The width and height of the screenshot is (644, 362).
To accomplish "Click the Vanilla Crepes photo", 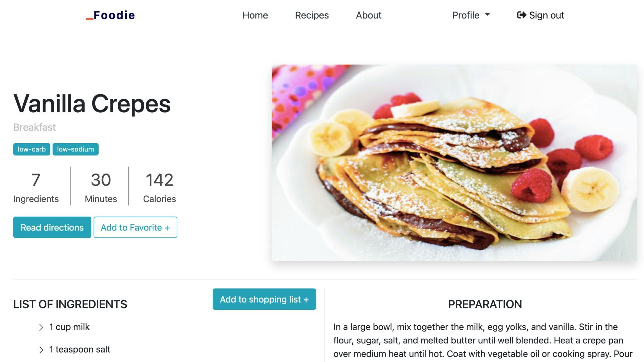I will 454,163.
